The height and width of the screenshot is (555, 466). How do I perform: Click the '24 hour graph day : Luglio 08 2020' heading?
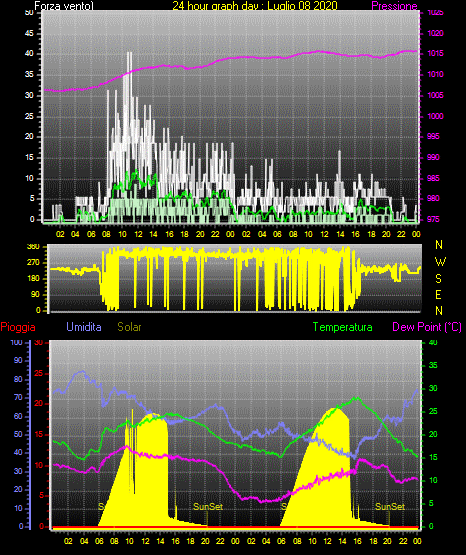point(255,6)
